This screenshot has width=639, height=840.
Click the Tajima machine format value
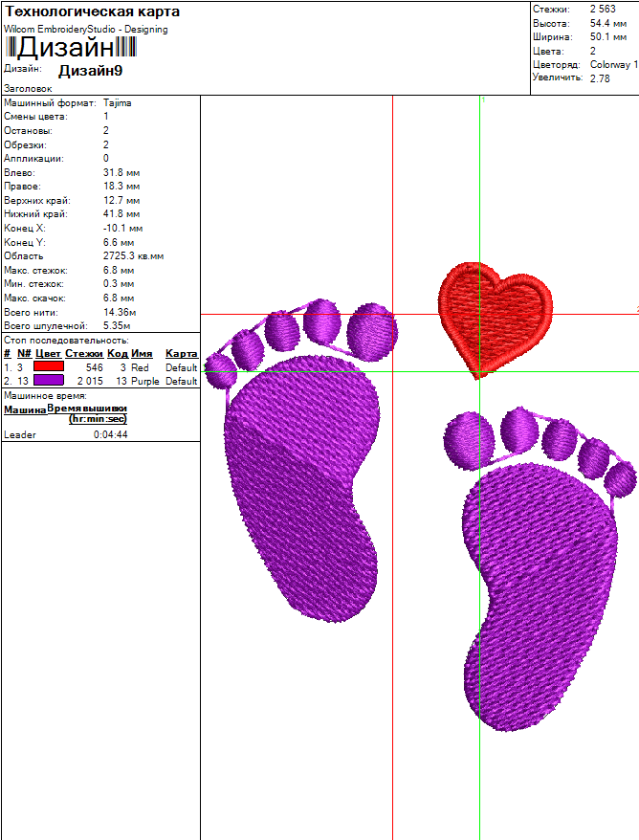tap(118, 102)
